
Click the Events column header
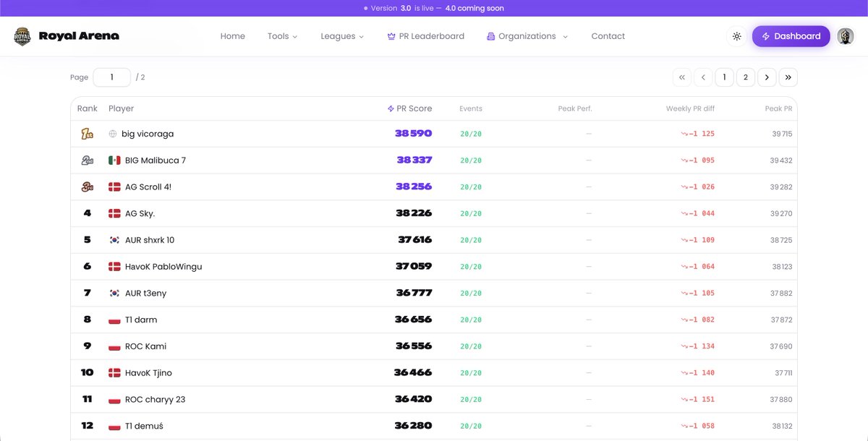(471, 108)
